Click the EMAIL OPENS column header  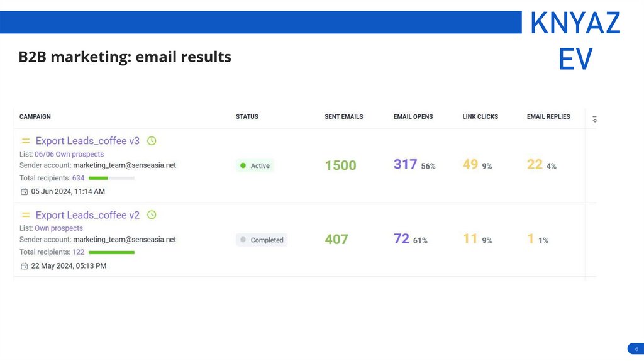[x=413, y=116]
